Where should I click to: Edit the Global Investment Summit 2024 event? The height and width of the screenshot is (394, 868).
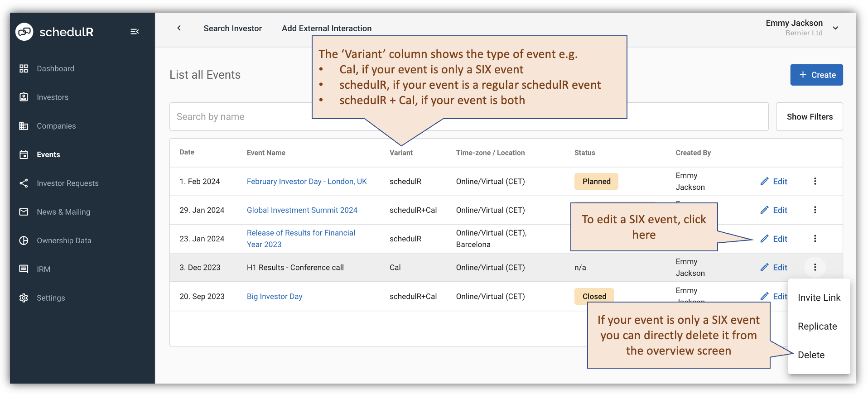[x=774, y=210]
